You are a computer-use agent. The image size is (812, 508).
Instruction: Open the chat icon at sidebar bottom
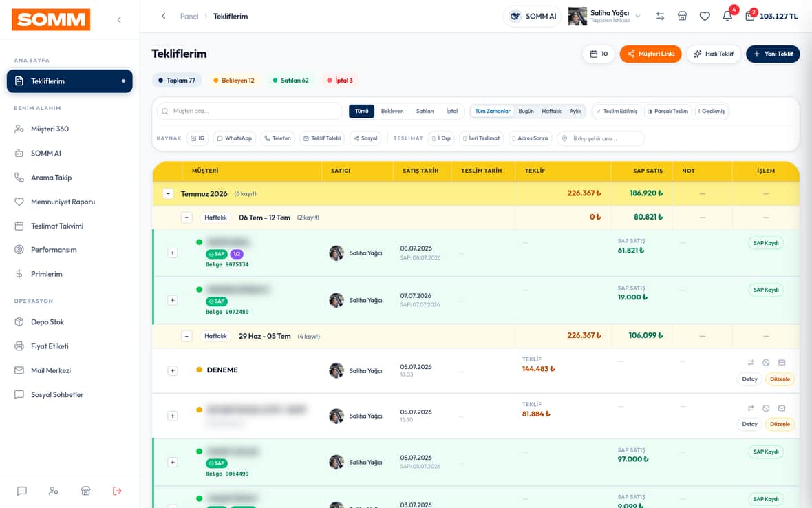[22, 490]
